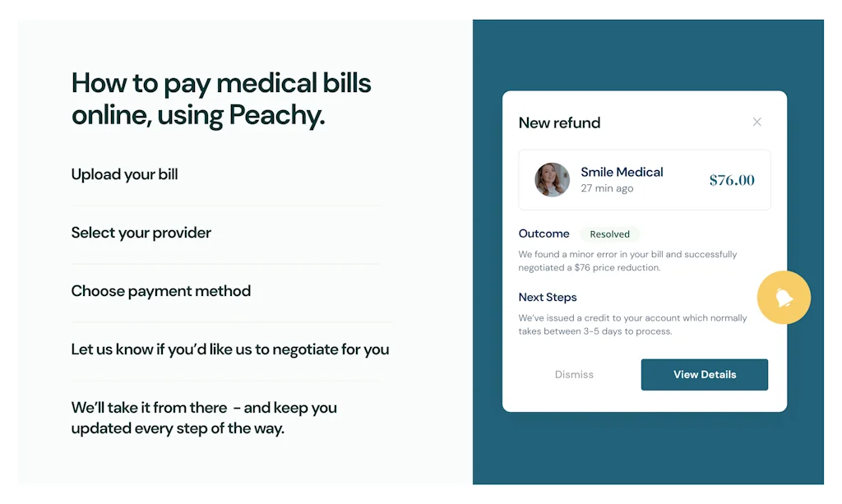Click the Smile Medical provider avatar

coord(551,179)
